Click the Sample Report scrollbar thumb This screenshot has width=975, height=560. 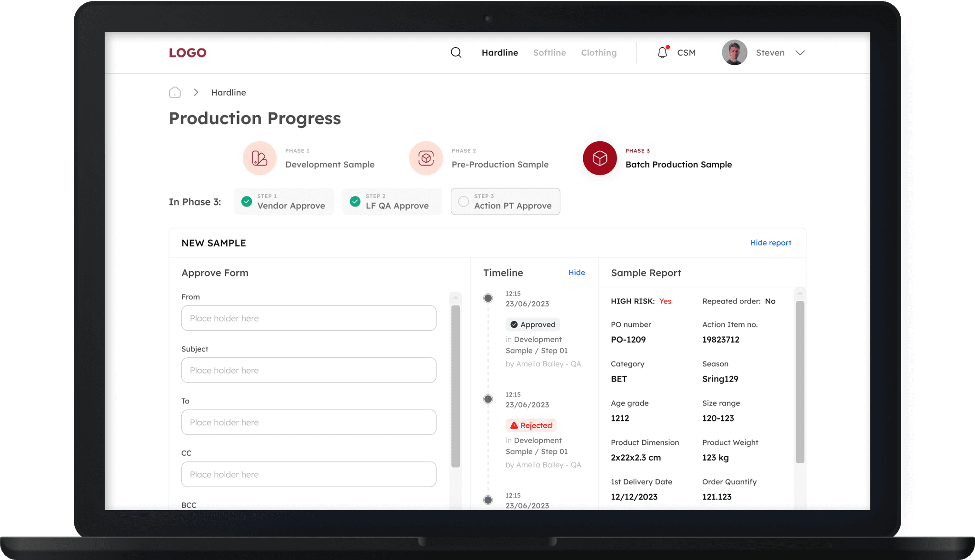click(800, 381)
